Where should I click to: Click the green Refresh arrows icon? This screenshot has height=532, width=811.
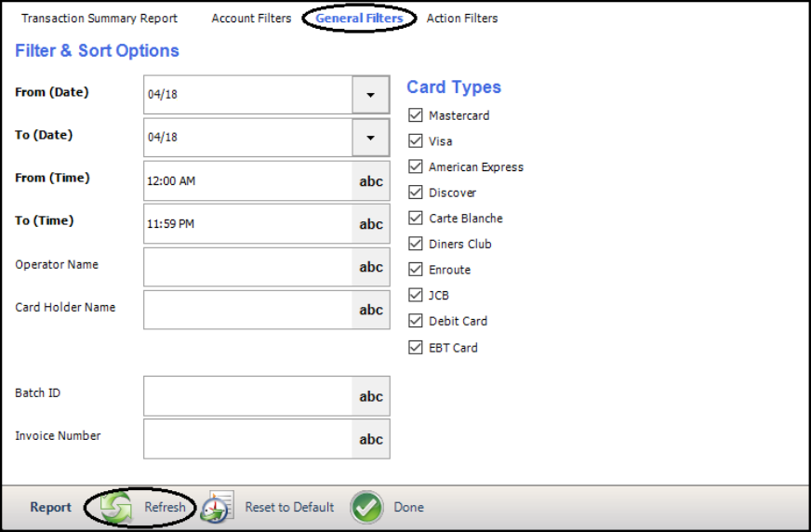[116, 507]
